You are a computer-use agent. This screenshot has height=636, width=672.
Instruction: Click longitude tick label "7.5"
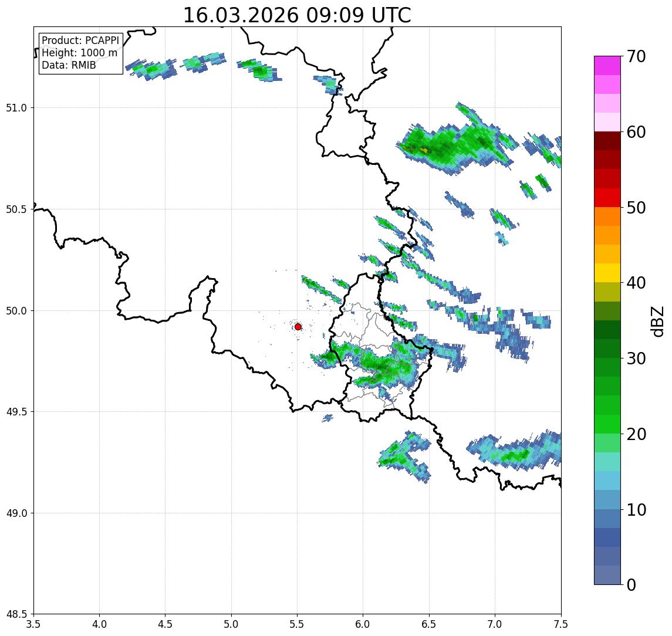[x=560, y=624]
